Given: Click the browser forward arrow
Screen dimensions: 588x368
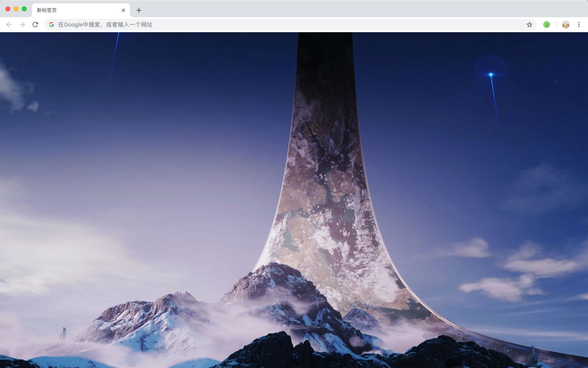Looking at the screenshot, I should (22, 24).
